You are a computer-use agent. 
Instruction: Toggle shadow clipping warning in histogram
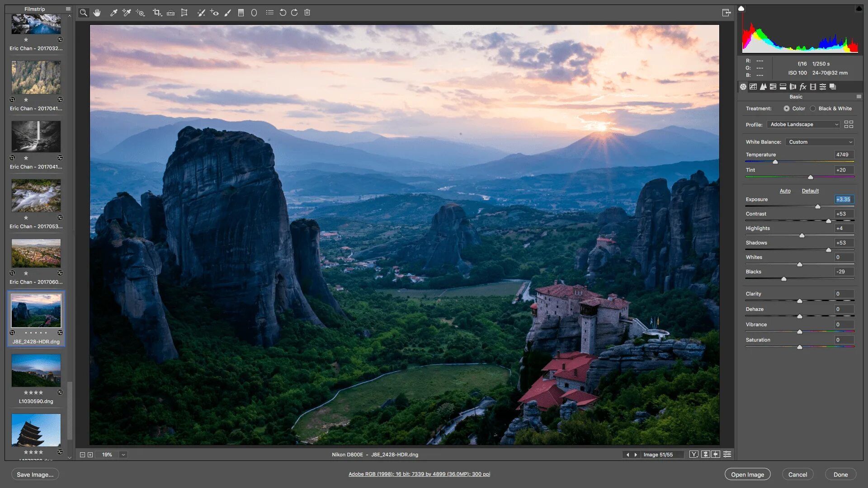click(x=741, y=9)
